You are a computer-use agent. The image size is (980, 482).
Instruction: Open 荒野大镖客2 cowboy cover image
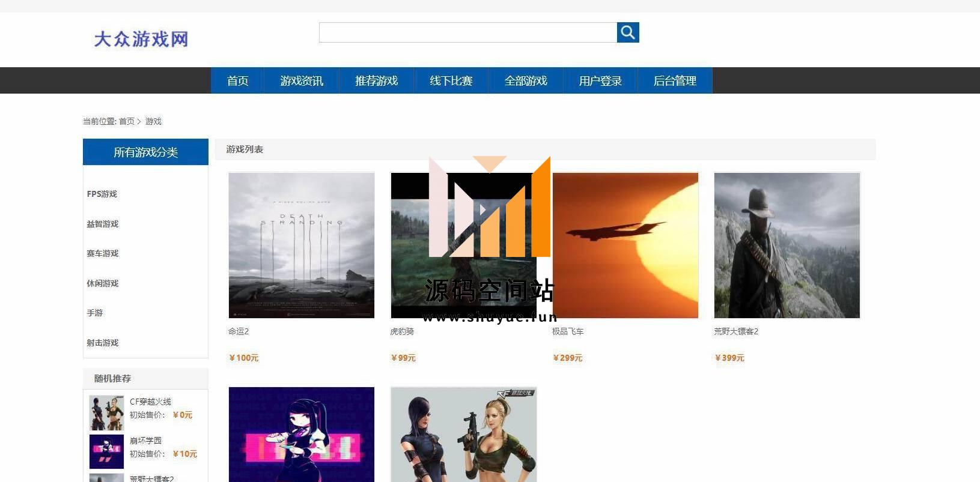pyautogui.click(x=787, y=246)
